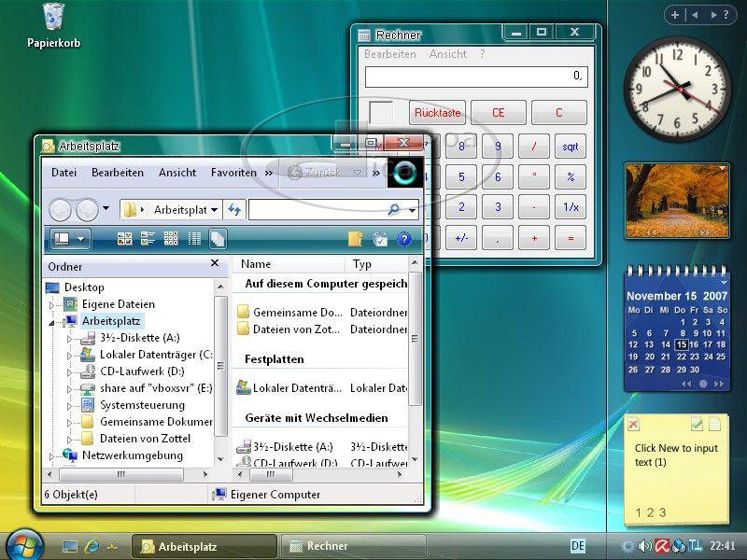Click the refresh arrows icon beside address bar
The image size is (747, 560).
pyautogui.click(x=234, y=210)
